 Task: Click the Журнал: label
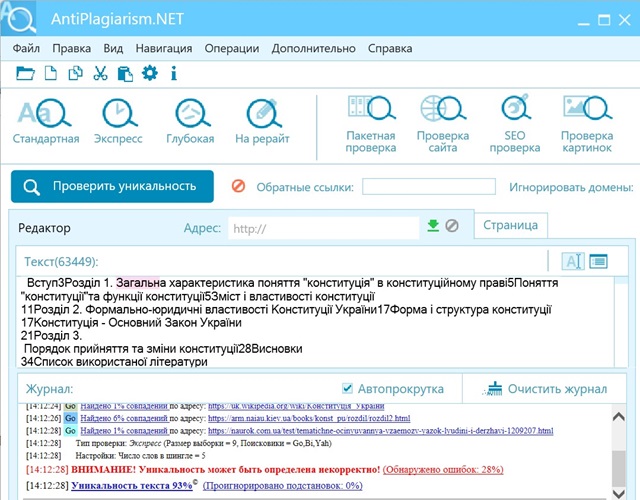49,389
